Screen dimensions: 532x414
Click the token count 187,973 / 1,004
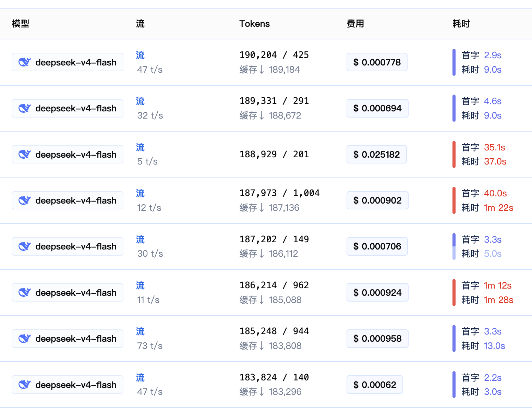click(x=280, y=193)
